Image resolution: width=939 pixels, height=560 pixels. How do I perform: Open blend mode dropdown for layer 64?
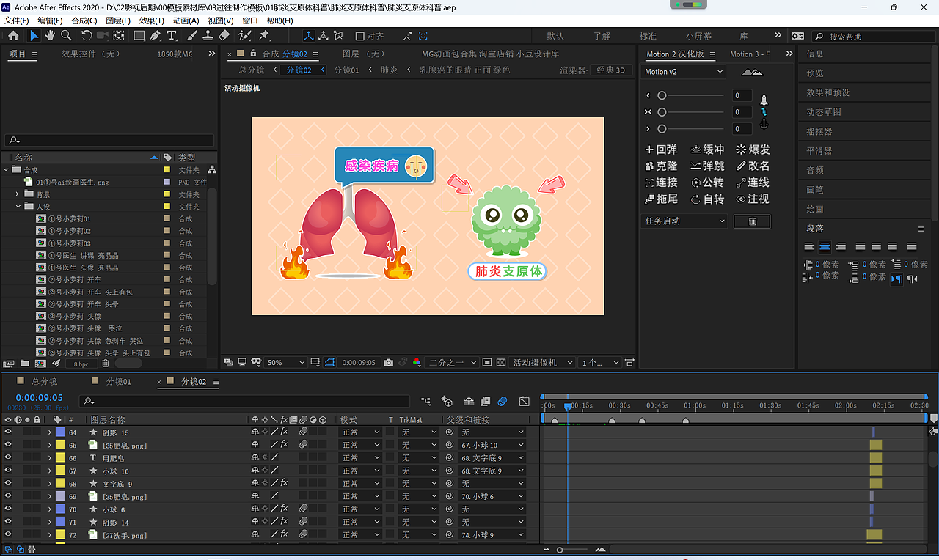(x=360, y=432)
